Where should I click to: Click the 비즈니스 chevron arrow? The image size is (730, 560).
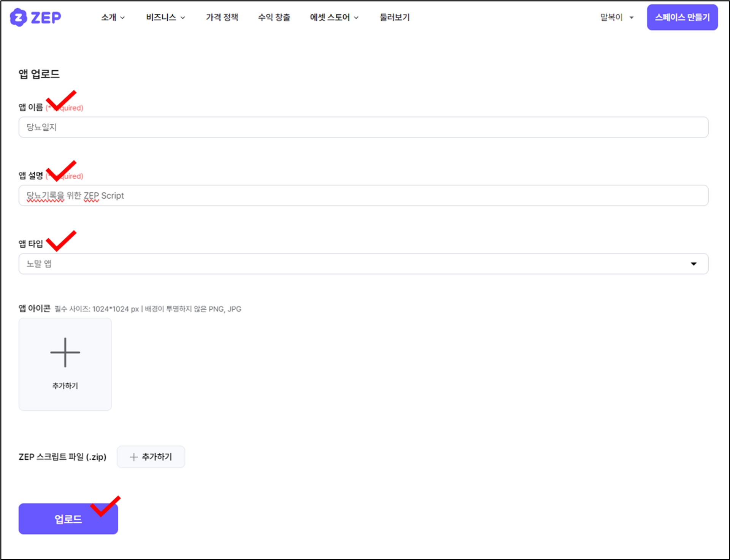(182, 18)
